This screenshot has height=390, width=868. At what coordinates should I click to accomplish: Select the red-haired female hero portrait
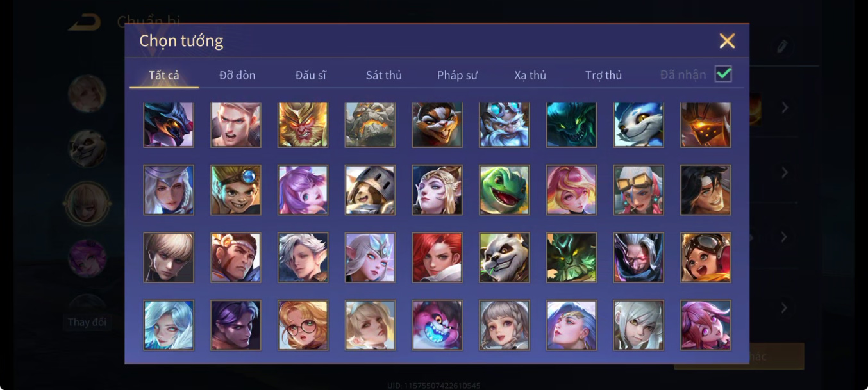pos(437,257)
